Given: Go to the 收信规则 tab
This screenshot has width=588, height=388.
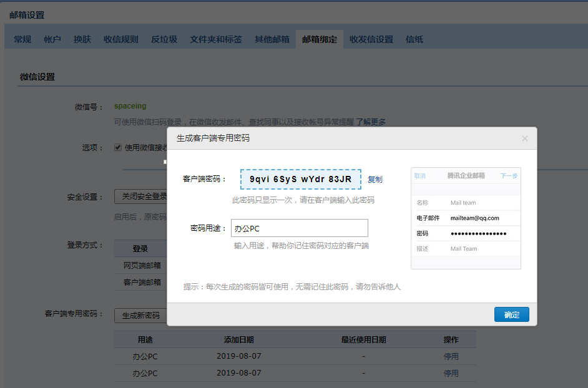Looking at the screenshot, I should (121, 39).
